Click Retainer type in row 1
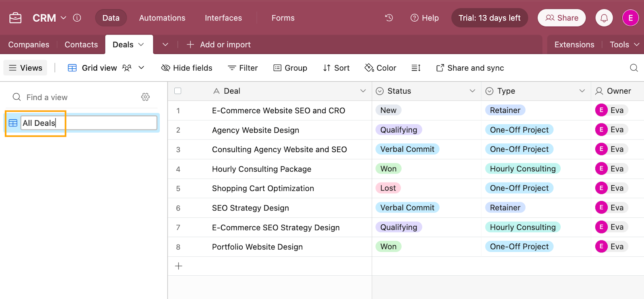 point(505,110)
